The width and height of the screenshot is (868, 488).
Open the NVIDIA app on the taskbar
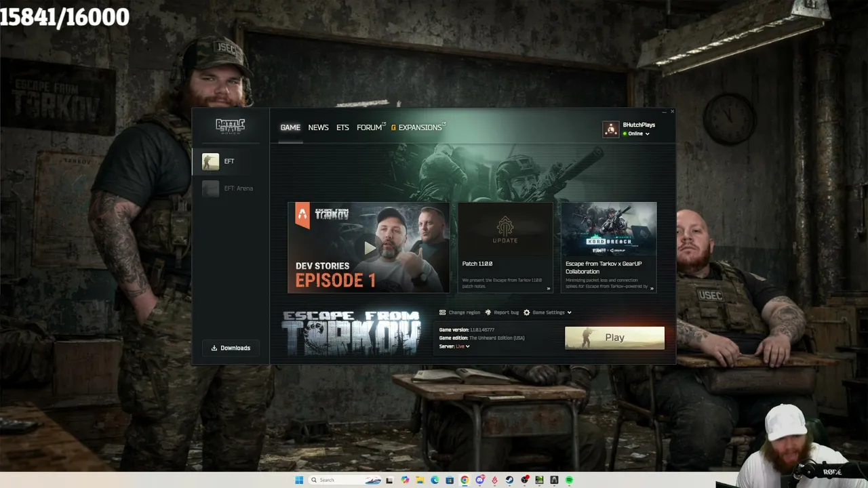539,480
